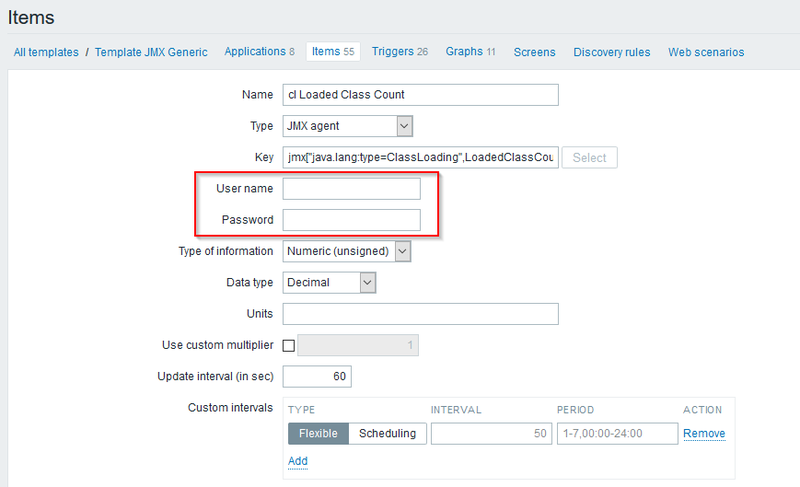Expand the Type of information dropdown
800x487 pixels.
[347, 251]
